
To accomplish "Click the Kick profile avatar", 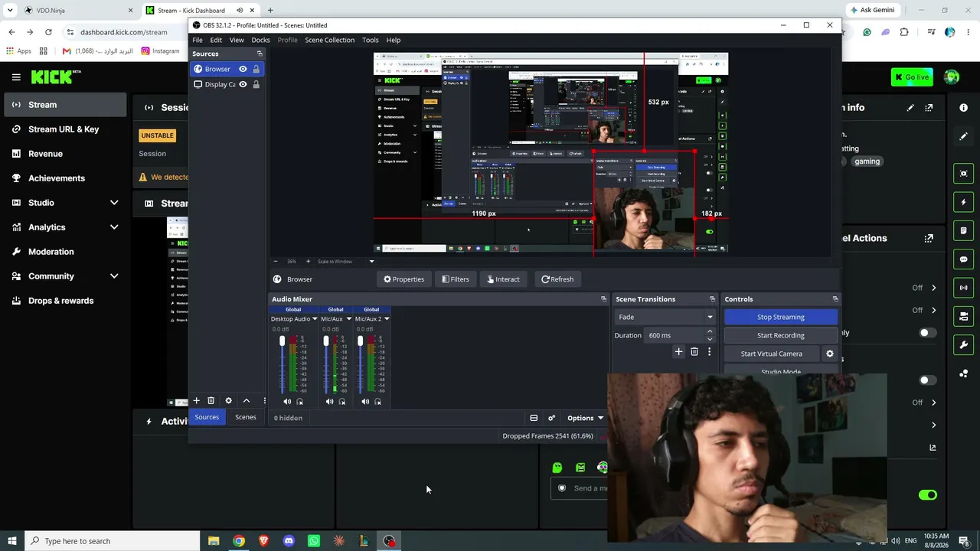I will 952,77.
